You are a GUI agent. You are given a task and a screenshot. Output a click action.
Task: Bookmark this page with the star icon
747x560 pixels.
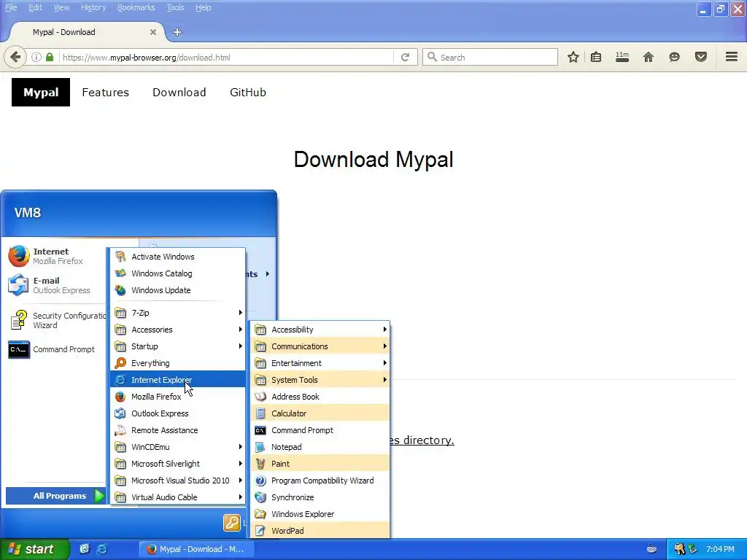coord(573,57)
